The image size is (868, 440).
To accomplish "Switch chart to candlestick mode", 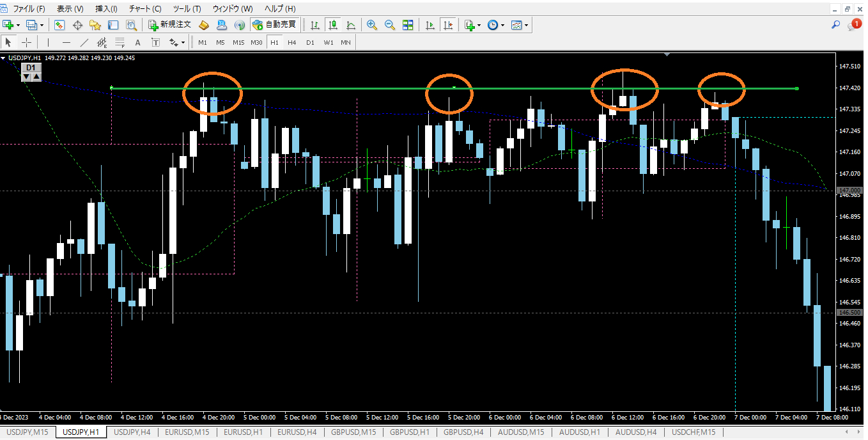I will click(333, 25).
